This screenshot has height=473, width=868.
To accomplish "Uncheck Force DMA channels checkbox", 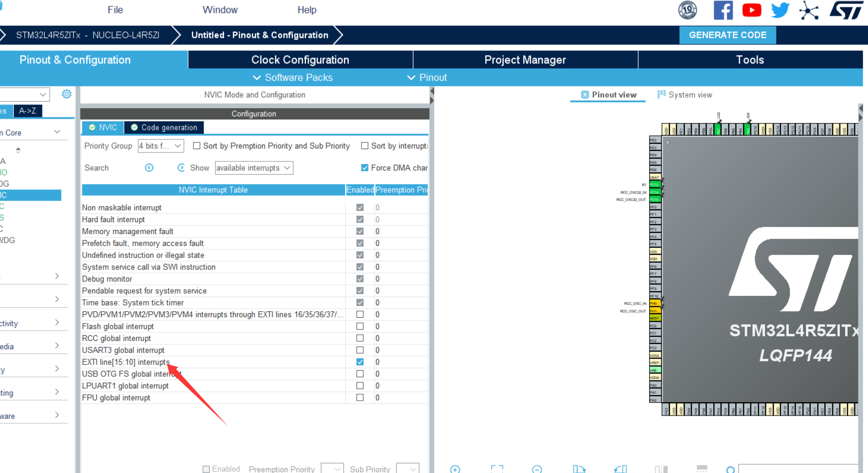I will (x=365, y=168).
